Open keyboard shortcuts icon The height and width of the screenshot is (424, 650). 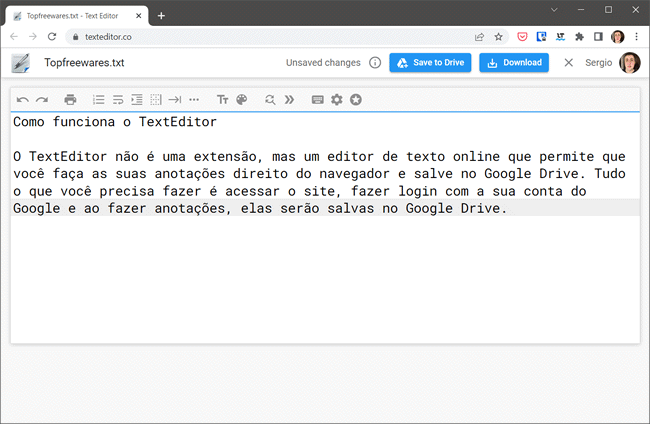(x=318, y=100)
